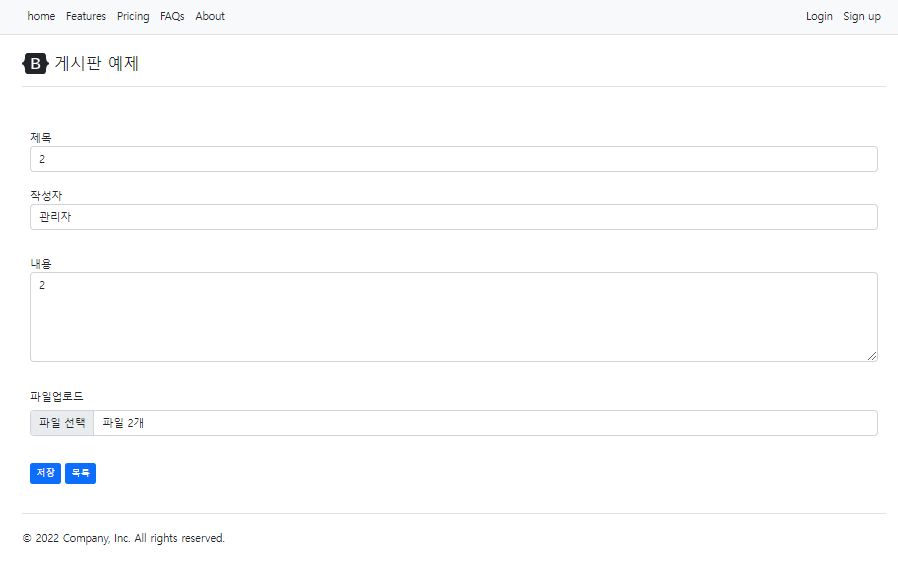The image size is (898, 563).
Task: Click the Bootstrap B logo icon
Action: pyautogui.click(x=36, y=64)
